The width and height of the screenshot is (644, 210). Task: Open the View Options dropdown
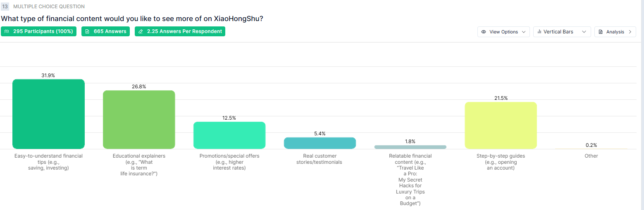click(x=503, y=32)
